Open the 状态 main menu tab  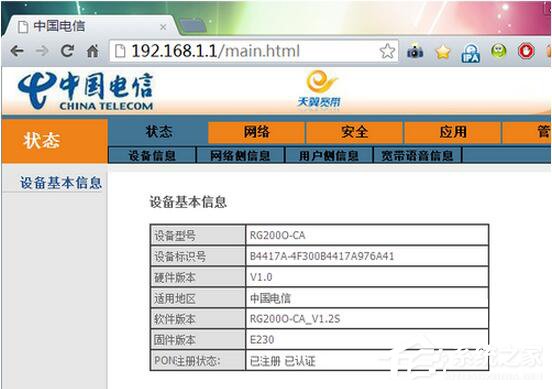pyautogui.click(x=158, y=132)
